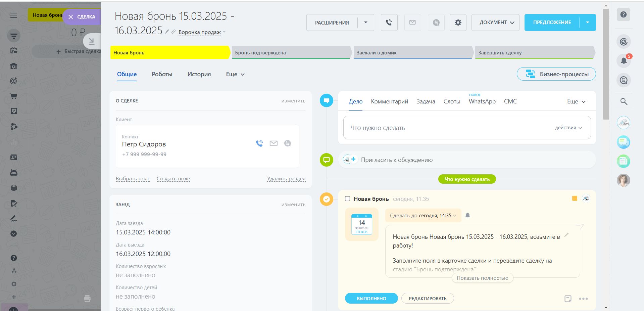Select the Комментарий tab in timeline
Image resolution: width=644 pixels, height=311 pixels.
pyautogui.click(x=389, y=101)
